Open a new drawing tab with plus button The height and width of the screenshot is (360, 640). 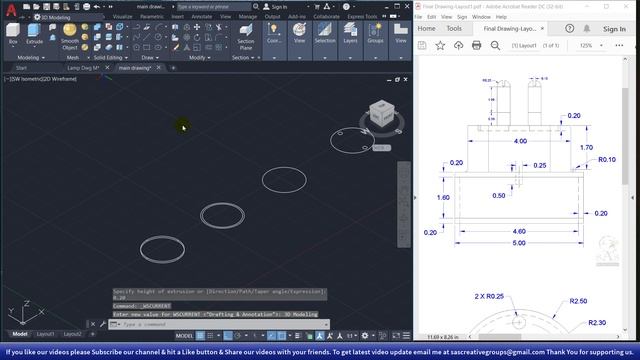click(x=173, y=68)
